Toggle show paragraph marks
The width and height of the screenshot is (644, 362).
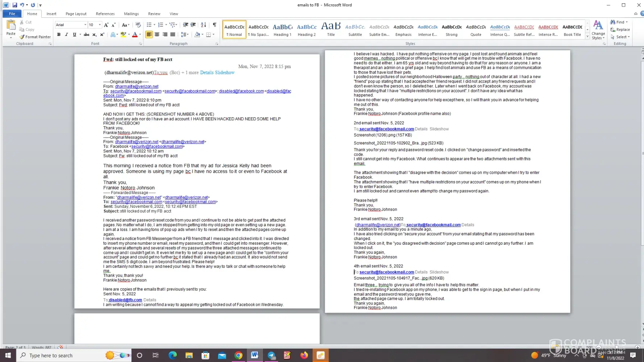coord(214,25)
